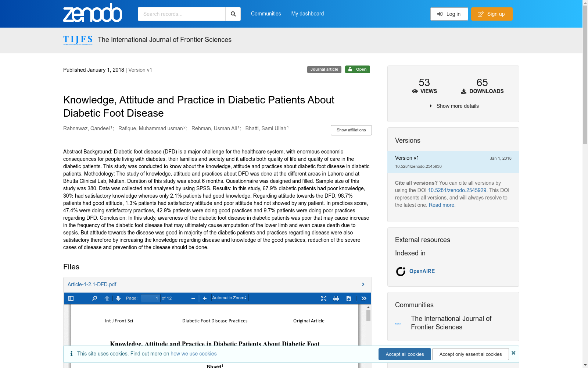The width and height of the screenshot is (588, 368).
Task: Go to My dashboard
Action: 308,14
